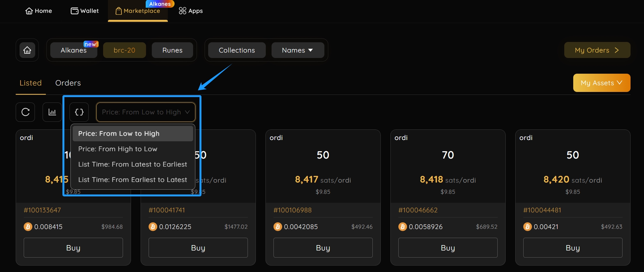This screenshot has height=272, width=644.
Task: Open My Orders
Action: click(x=597, y=50)
